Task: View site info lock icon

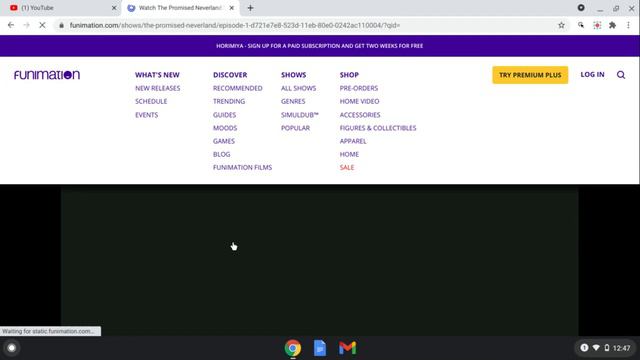Action: coord(61,25)
